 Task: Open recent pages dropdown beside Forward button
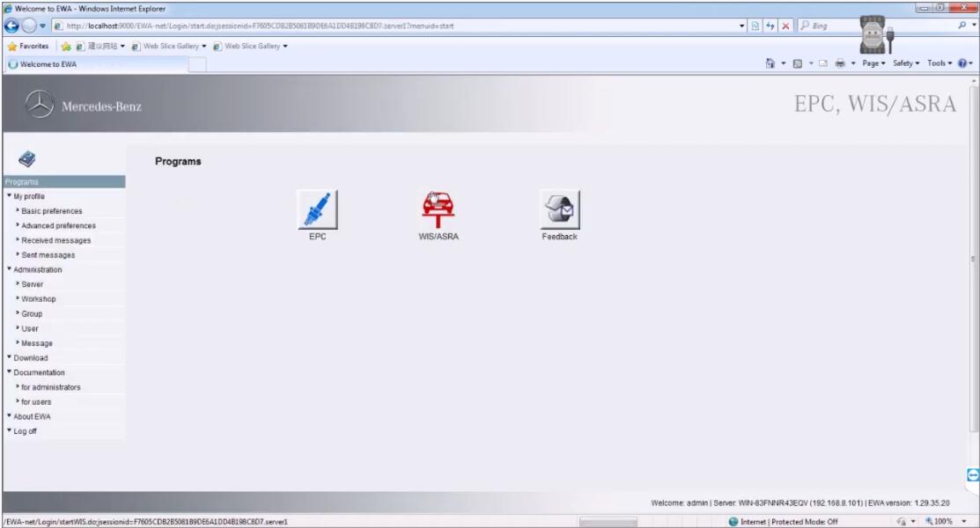tap(42, 26)
